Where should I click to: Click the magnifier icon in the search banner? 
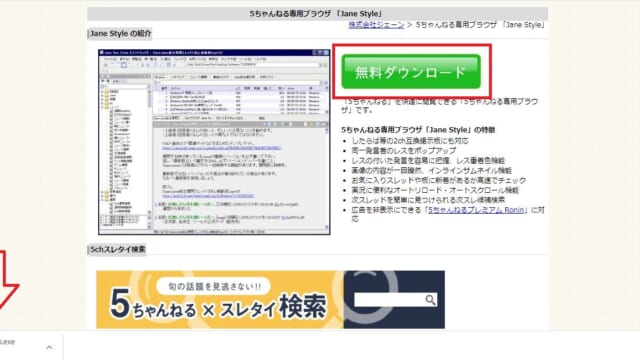point(431,300)
